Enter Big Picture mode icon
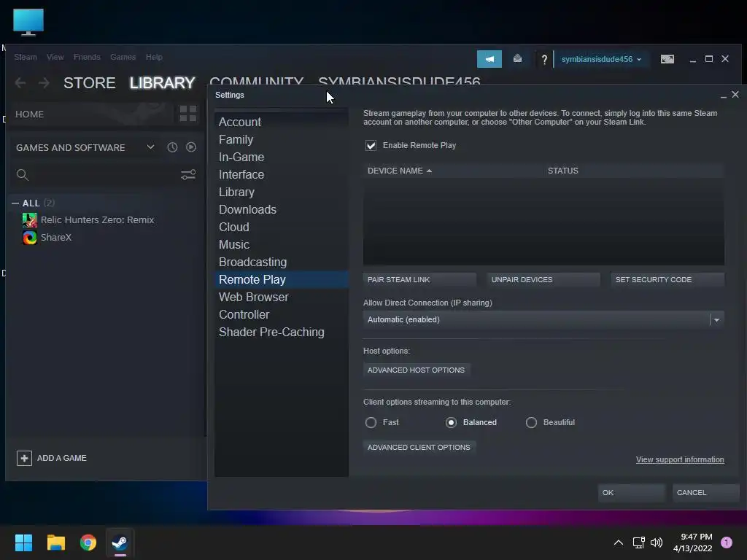Viewport: 747px width, 560px height. pyautogui.click(x=667, y=59)
